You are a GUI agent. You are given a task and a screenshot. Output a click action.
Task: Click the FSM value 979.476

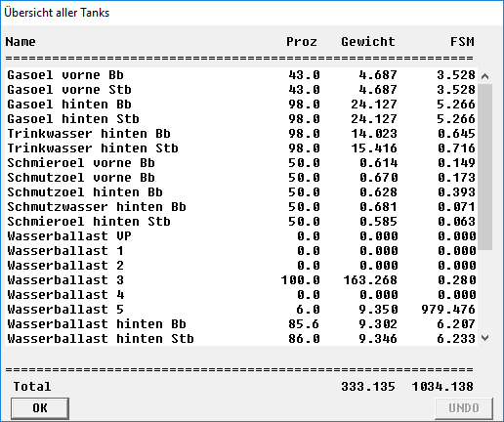[448, 310]
